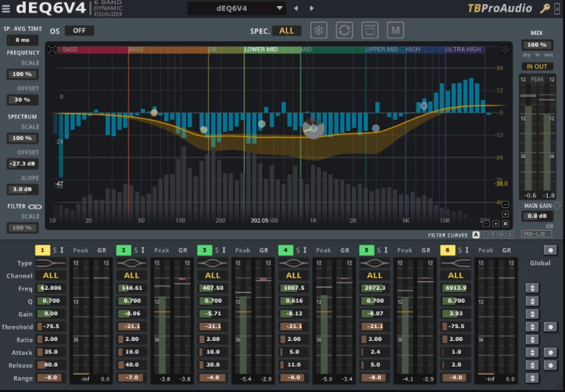This screenshot has width=565, height=392.
Task: Open the graph settings gear icon
Action: (x=505, y=49)
